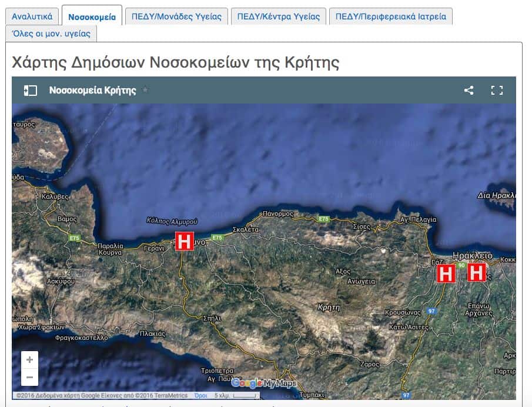
Task: Click the Κρήτη label on the map
Action: [329, 307]
